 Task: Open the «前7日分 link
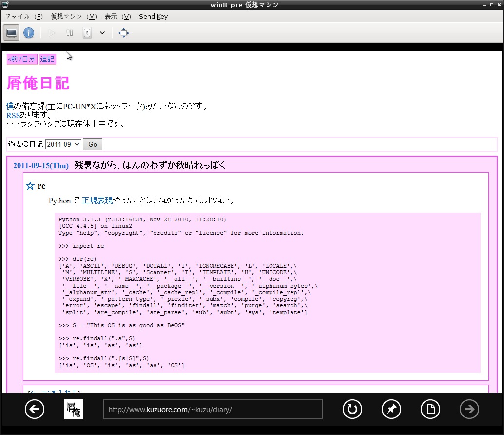pos(22,59)
